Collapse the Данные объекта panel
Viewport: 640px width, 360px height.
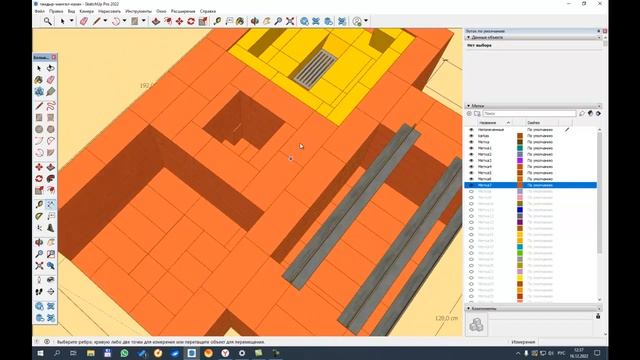click(x=468, y=37)
